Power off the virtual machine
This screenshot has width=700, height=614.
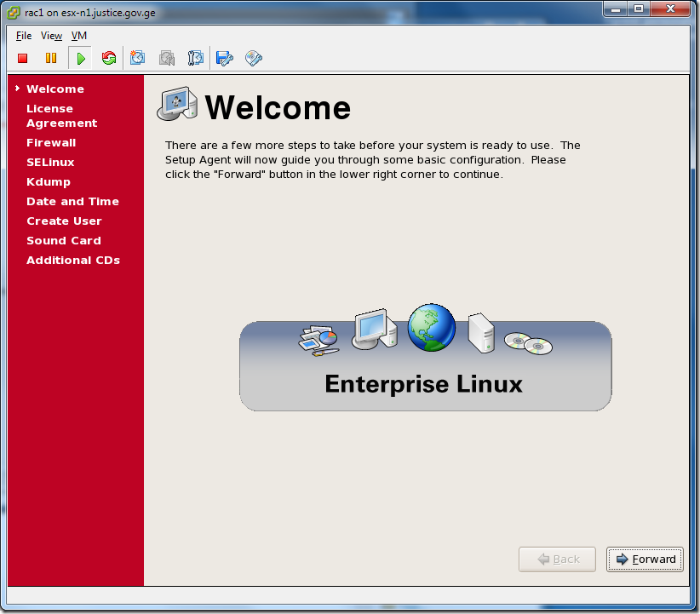(22, 58)
